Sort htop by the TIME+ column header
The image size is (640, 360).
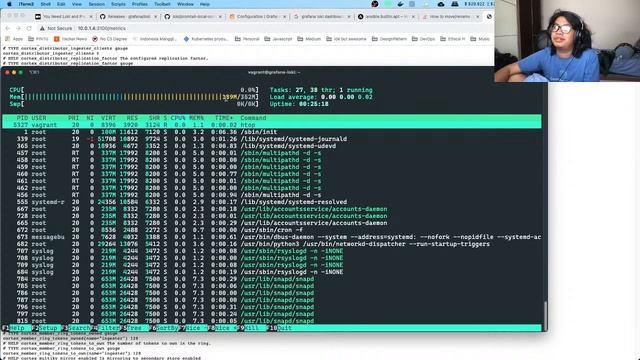click(224, 118)
